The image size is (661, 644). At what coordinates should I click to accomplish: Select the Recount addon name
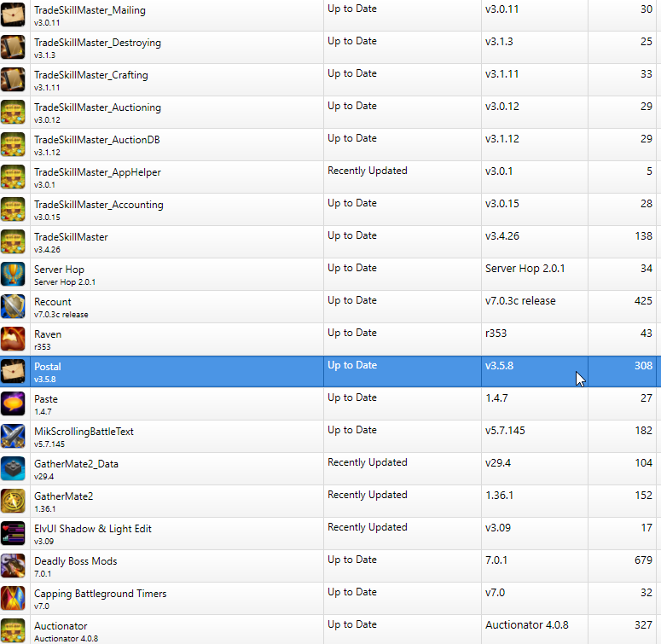[x=53, y=302]
